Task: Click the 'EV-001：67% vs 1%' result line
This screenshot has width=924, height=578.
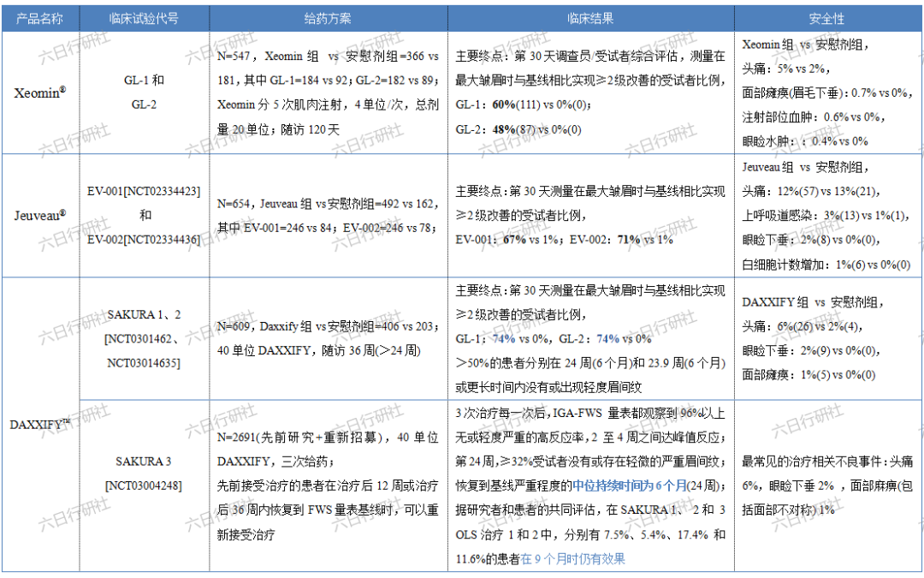Action: (508, 240)
